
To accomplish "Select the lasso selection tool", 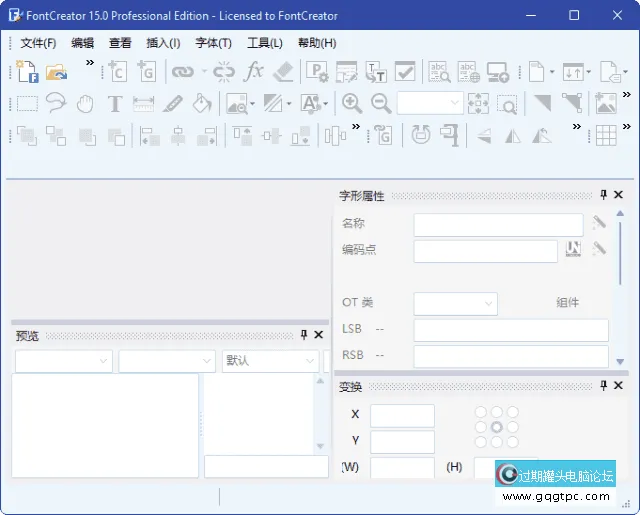I will (x=56, y=103).
